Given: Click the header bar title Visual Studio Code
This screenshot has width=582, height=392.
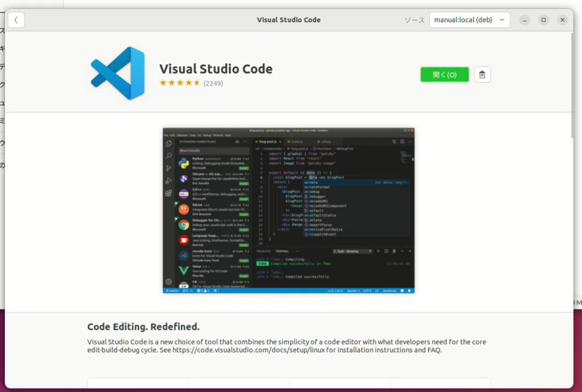Looking at the screenshot, I should click(x=289, y=20).
